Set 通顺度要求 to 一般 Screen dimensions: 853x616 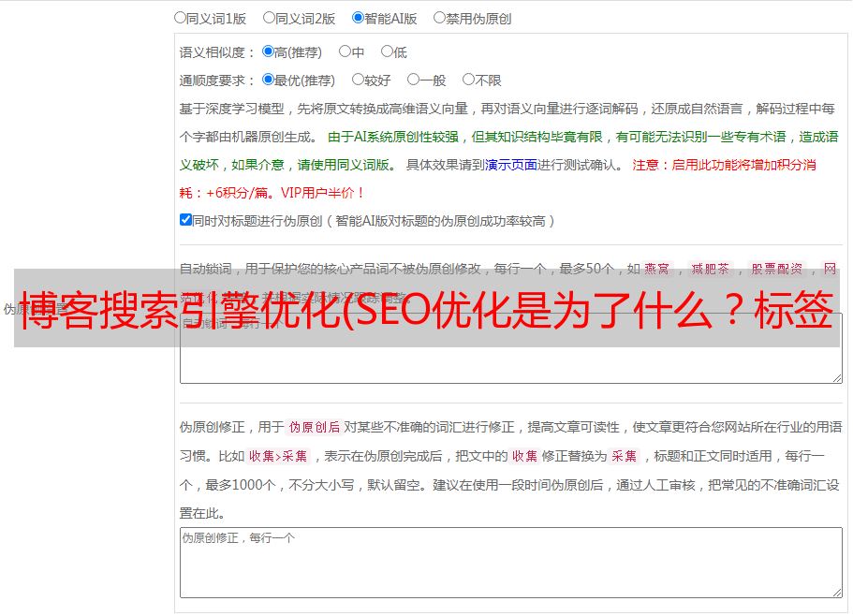click(x=413, y=80)
